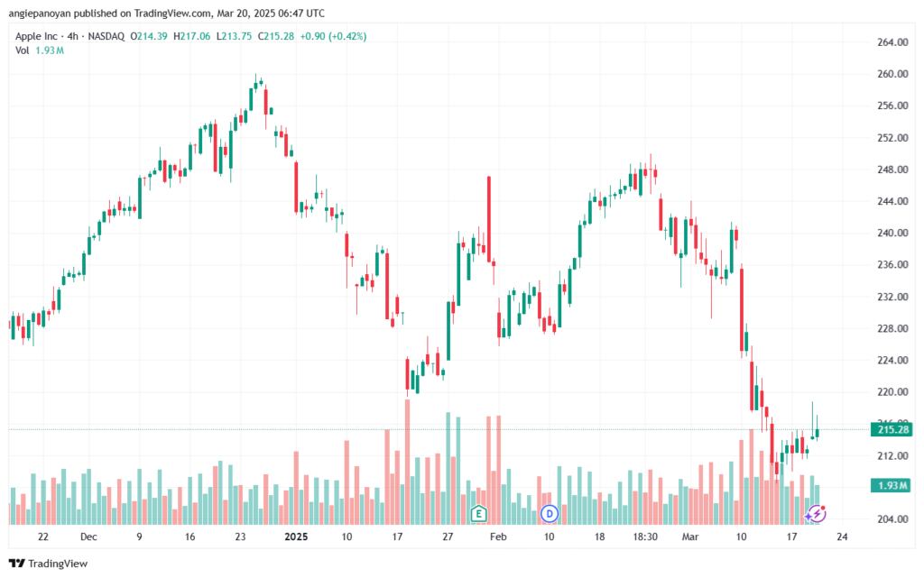The width and height of the screenshot is (924, 578).
Task: Click the 4h interval in the legend
Action: click(72, 36)
